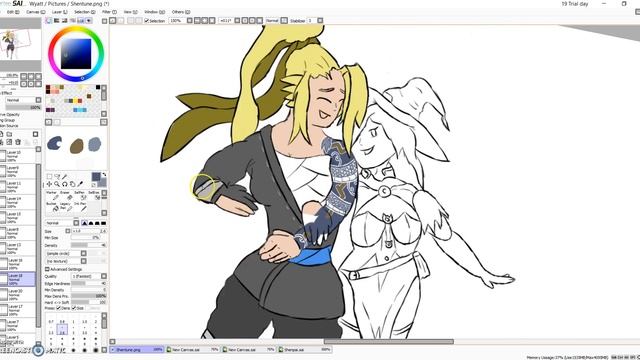Click the navigator canvas thumbnail
The image size is (640, 360).
point(20,44)
